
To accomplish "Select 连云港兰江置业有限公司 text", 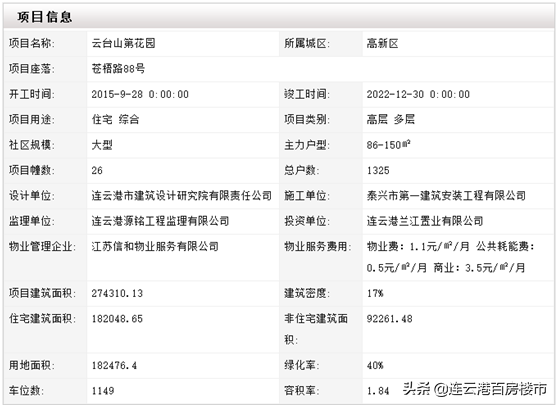I will click(x=425, y=221).
